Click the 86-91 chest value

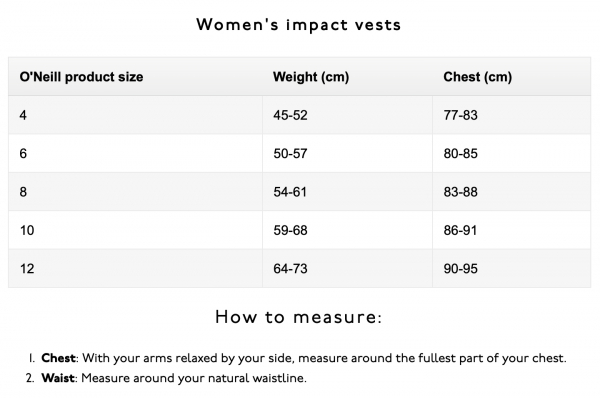(460, 230)
